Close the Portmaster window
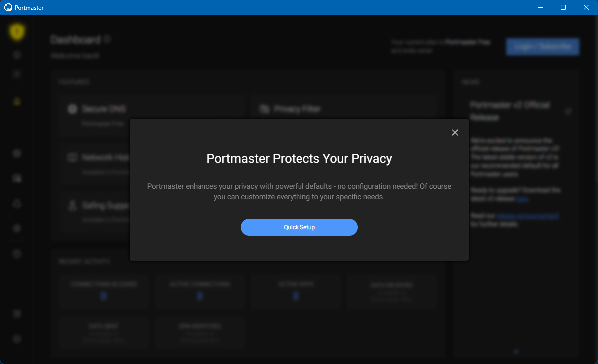This screenshot has height=364, width=598. pos(586,7)
